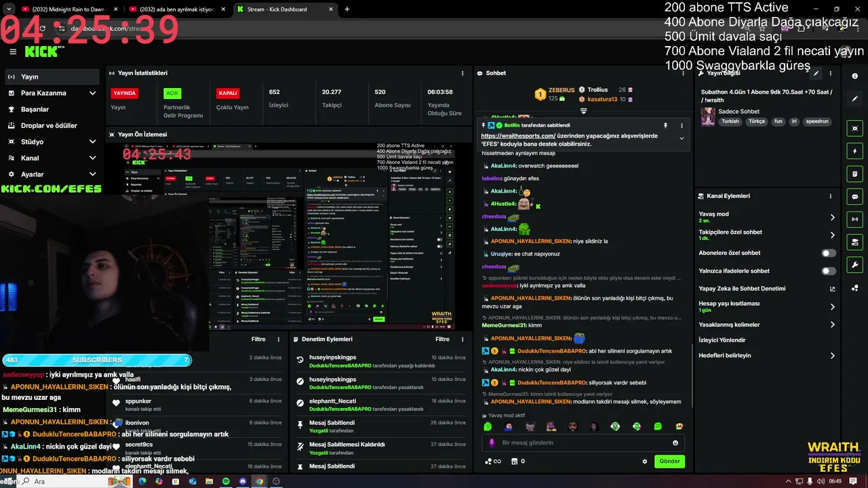The width and height of the screenshot is (868, 488).
Task: Open chat settings gear icon
Action: (x=645, y=462)
